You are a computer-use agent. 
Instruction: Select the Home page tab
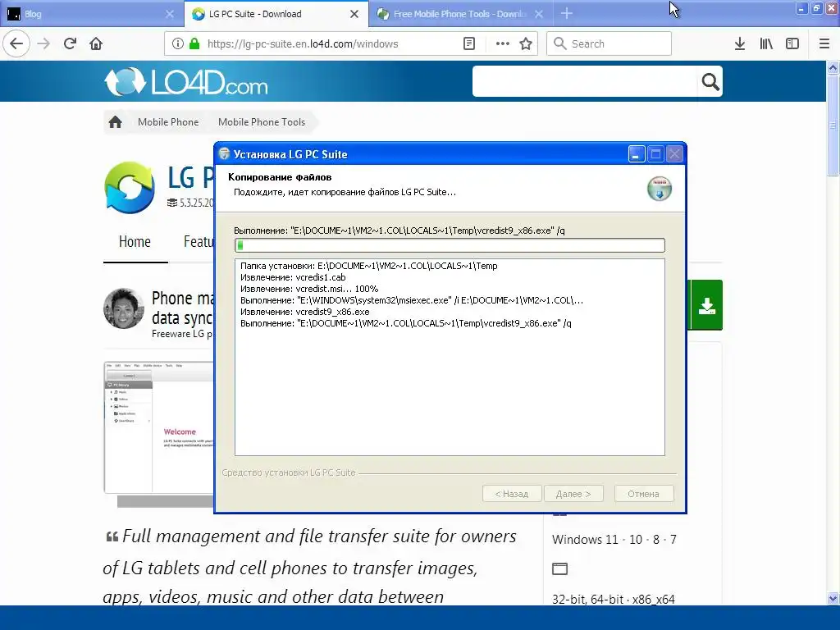click(x=135, y=242)
